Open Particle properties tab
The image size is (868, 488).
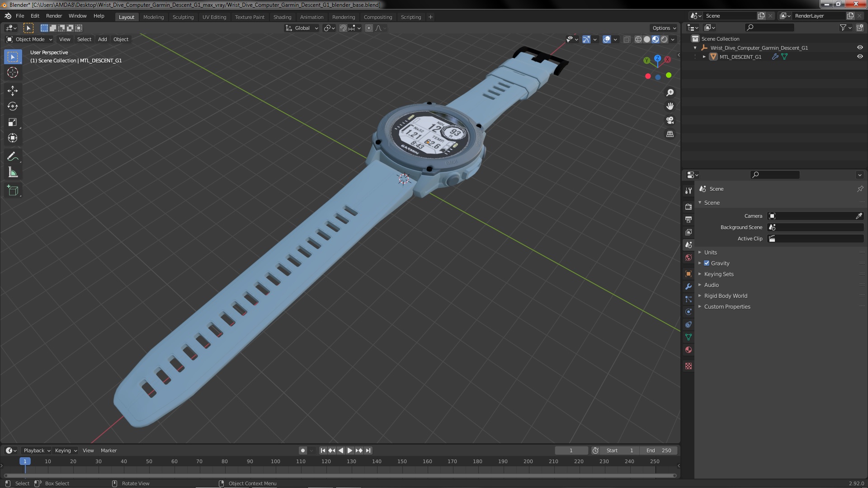point(689,299)
